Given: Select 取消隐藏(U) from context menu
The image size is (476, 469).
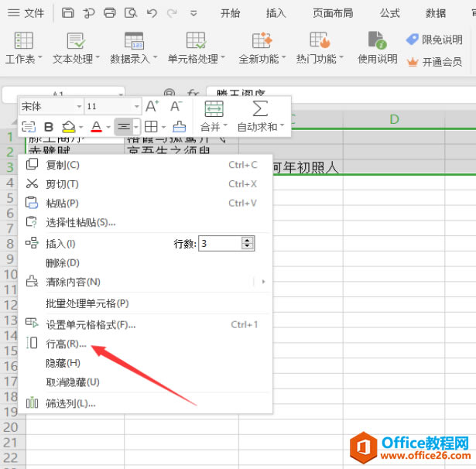Looking at the screenshot, I should (x=145, y=382).
